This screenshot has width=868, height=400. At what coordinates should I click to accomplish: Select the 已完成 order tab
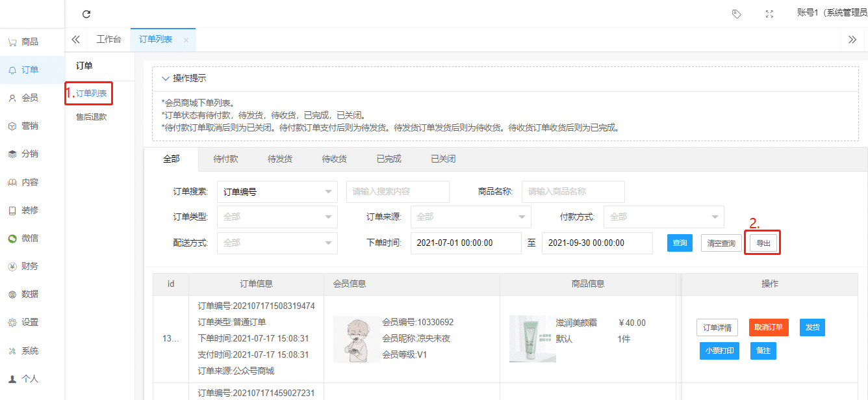[x=389, y=159]
